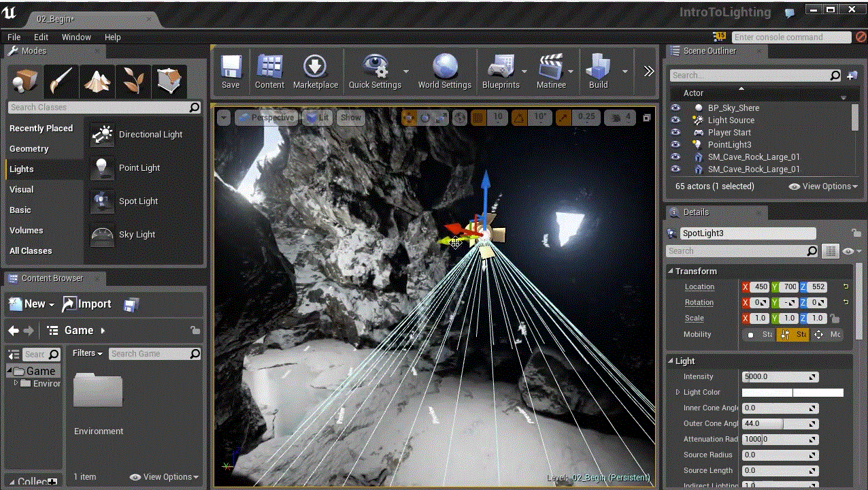This screenshot has width=868, height=490.
Task: Open property matrix grid icon in Details
Action: [x=830, y=251]
